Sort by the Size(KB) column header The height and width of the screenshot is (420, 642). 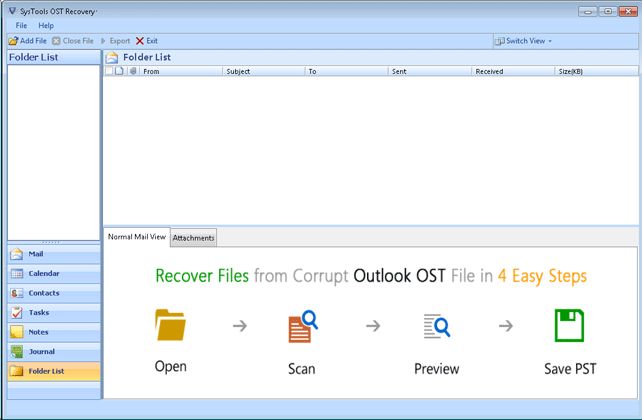click(597, 71)
